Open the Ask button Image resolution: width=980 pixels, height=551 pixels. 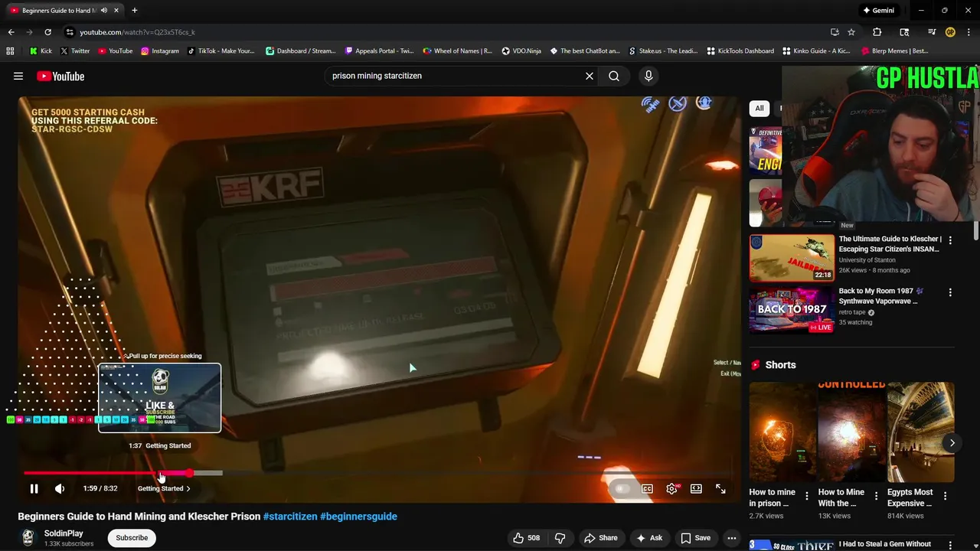pyautogui.click(x=649, y=538)
